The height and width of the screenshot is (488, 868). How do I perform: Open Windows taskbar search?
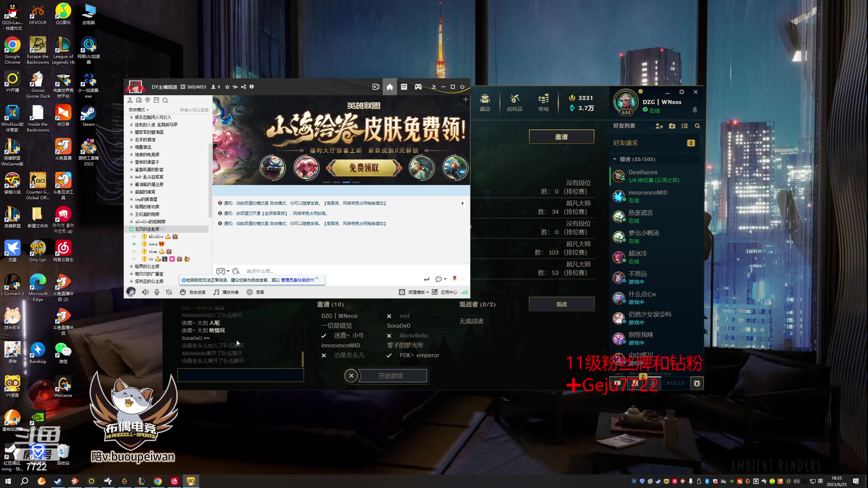pyautogui.click(x=24, y=481)
